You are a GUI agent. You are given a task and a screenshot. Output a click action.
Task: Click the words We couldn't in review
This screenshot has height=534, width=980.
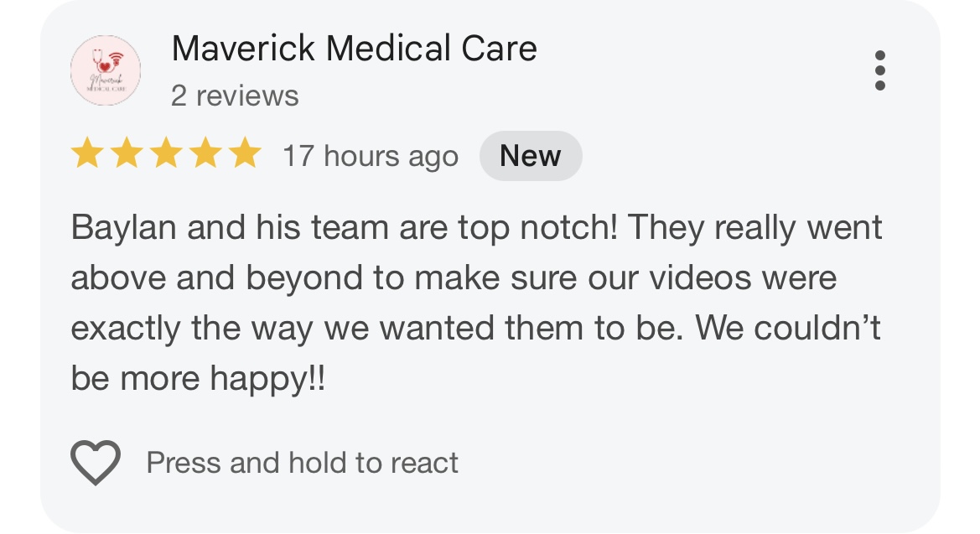(x=787, y=328)
